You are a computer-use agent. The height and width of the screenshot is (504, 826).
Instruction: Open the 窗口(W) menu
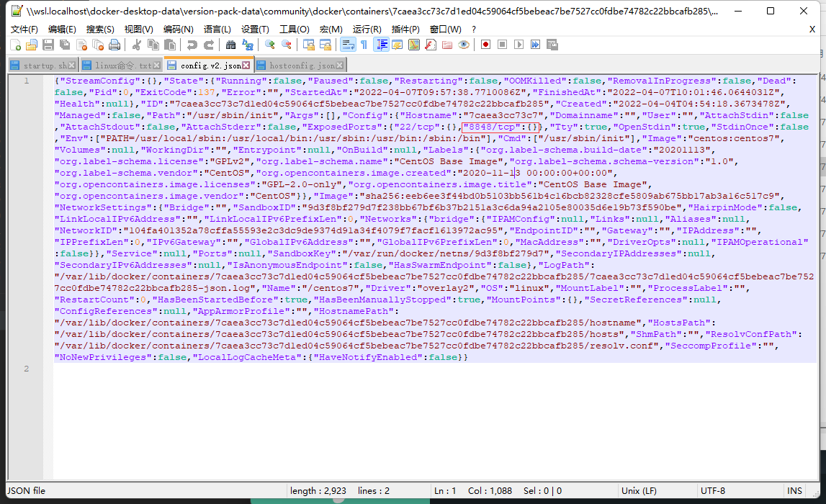tap(445, 29)
